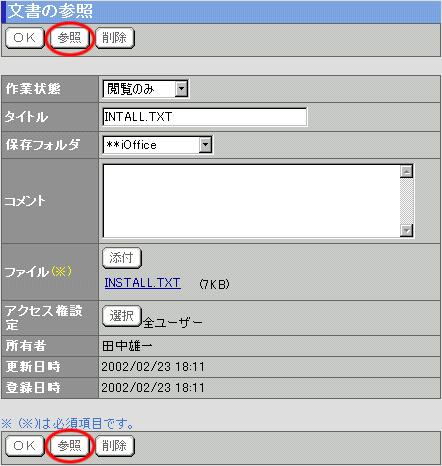This screenshot has height=466, width=442.
Task: Click the comment scrollbar track
Action: [x=406, y=201]
